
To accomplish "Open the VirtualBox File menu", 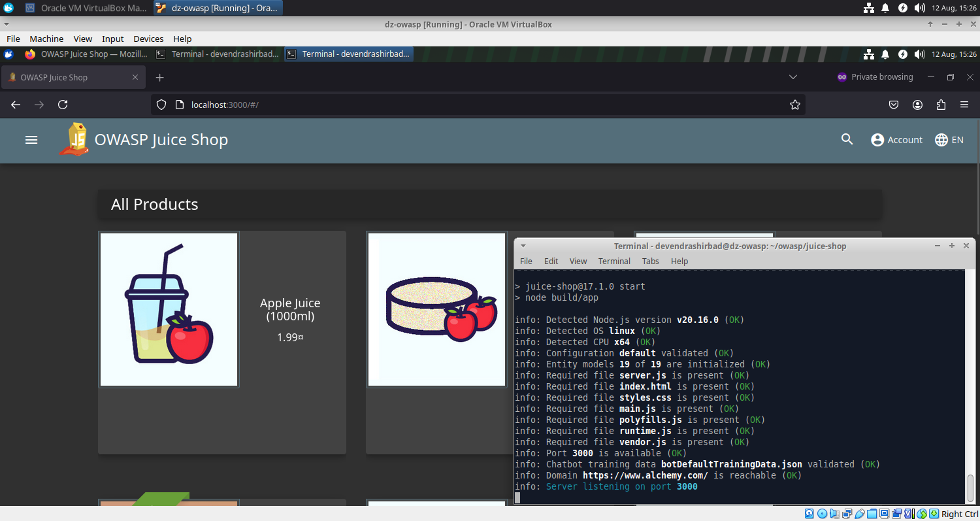I will [13, 39].
